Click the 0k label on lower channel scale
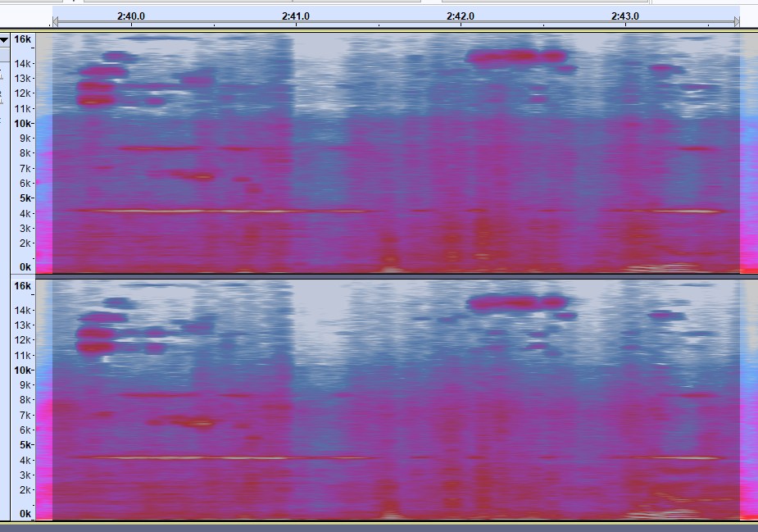 coord(25,513)
